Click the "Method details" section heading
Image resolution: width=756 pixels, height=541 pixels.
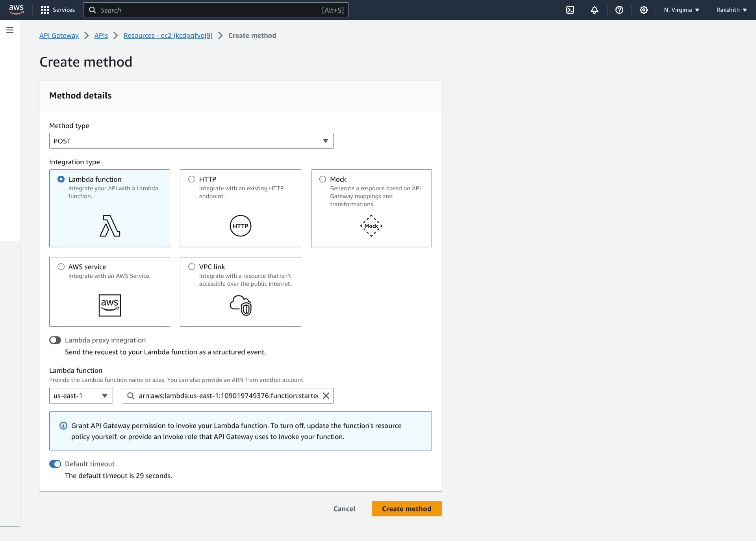80,95
